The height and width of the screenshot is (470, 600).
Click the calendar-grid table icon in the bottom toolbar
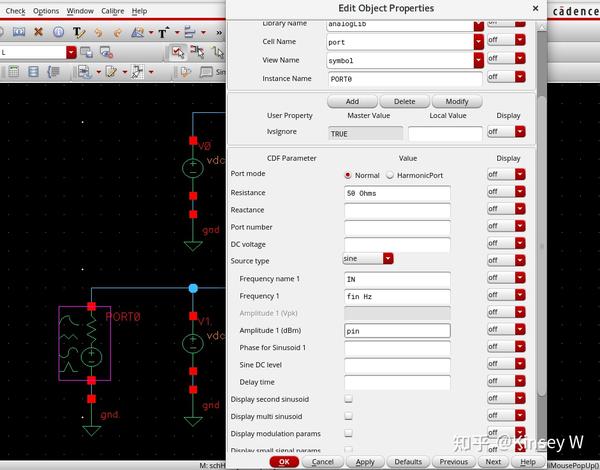point(14,72)
